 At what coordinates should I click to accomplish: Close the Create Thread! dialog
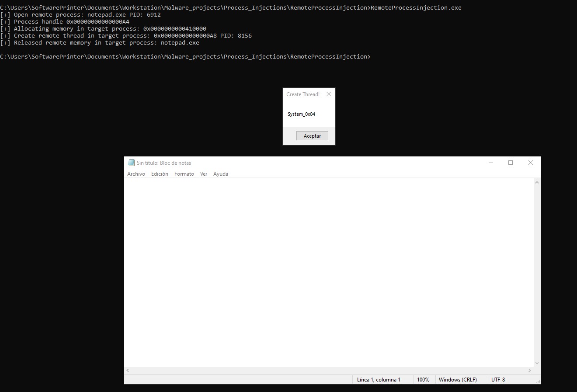tap(329, 94)
